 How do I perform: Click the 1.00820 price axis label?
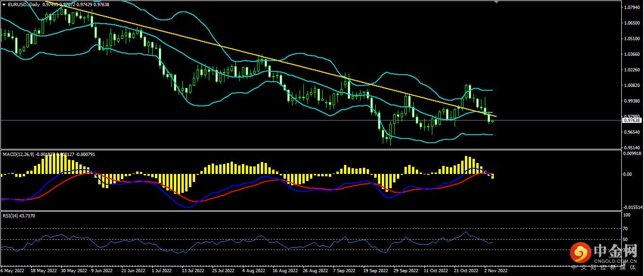[x=632, y=86]
